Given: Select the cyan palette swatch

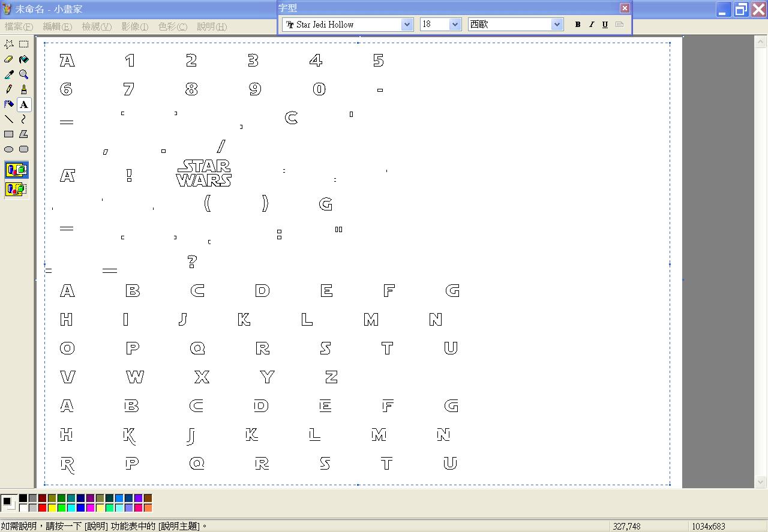Looking at the screenshot, I should click(x=71, y=508).
